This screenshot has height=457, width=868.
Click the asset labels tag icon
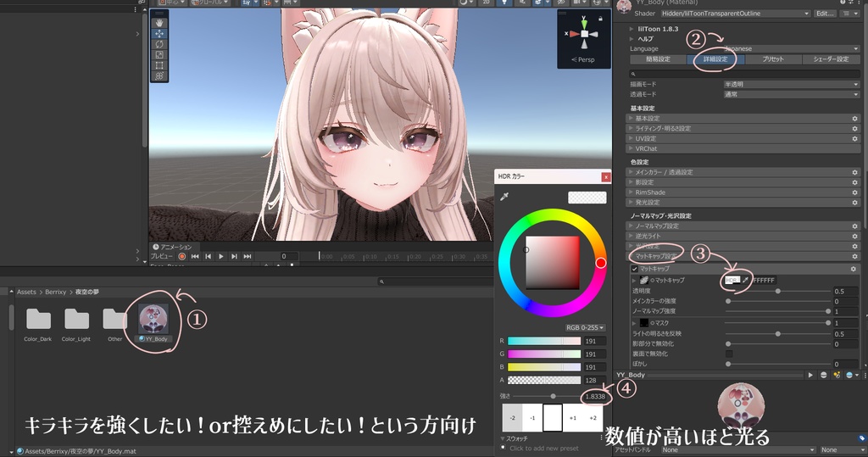coord(862,438)
